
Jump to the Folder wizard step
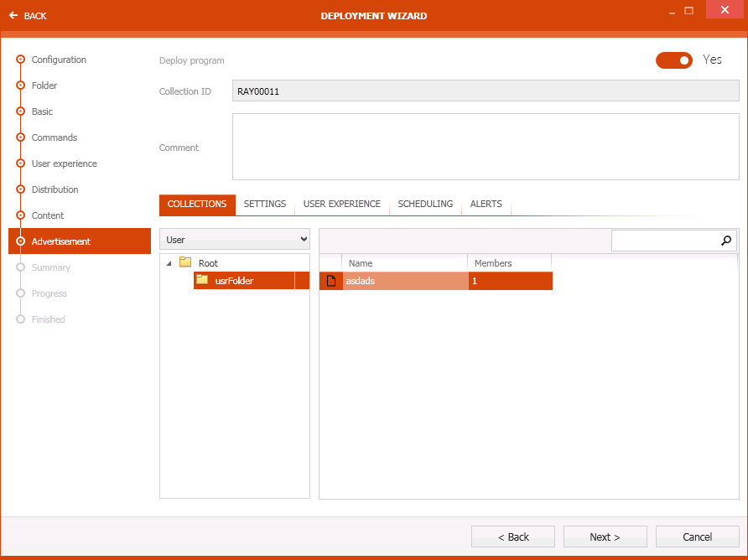click(44, 86)
